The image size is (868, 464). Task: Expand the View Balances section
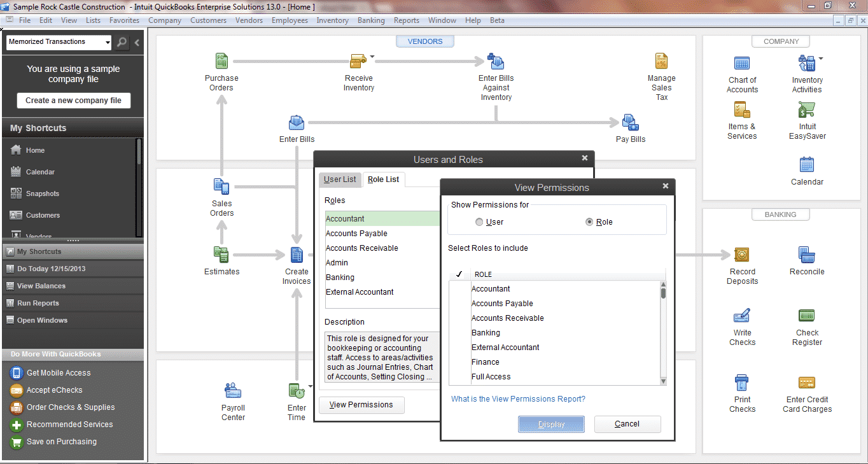[73, 286]
